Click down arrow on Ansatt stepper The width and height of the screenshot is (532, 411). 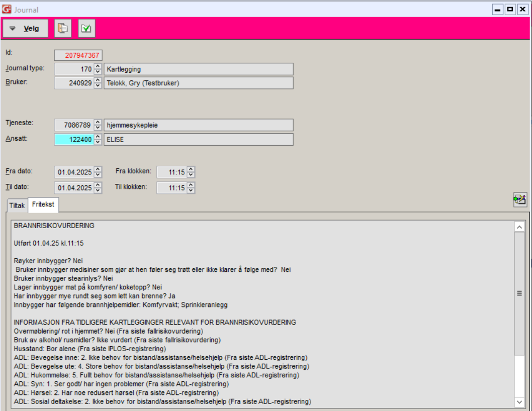[x=98, y=142]
